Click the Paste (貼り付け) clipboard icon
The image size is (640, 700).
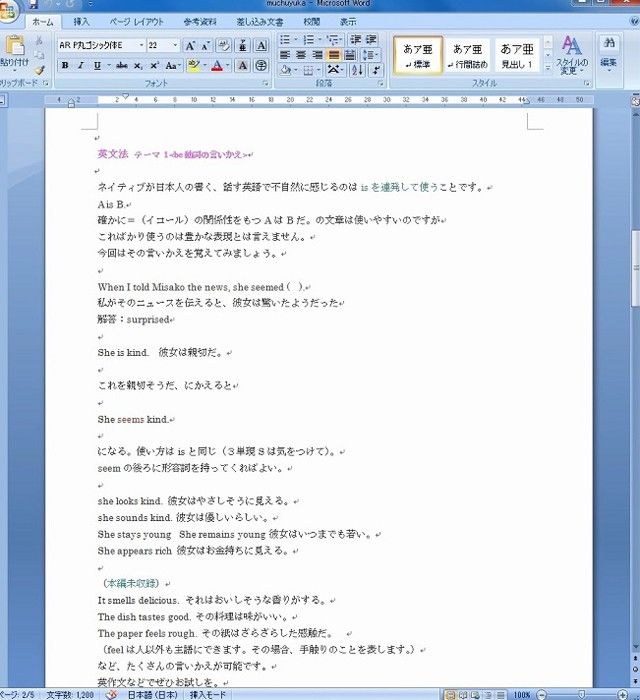click(x=14, y=46)
